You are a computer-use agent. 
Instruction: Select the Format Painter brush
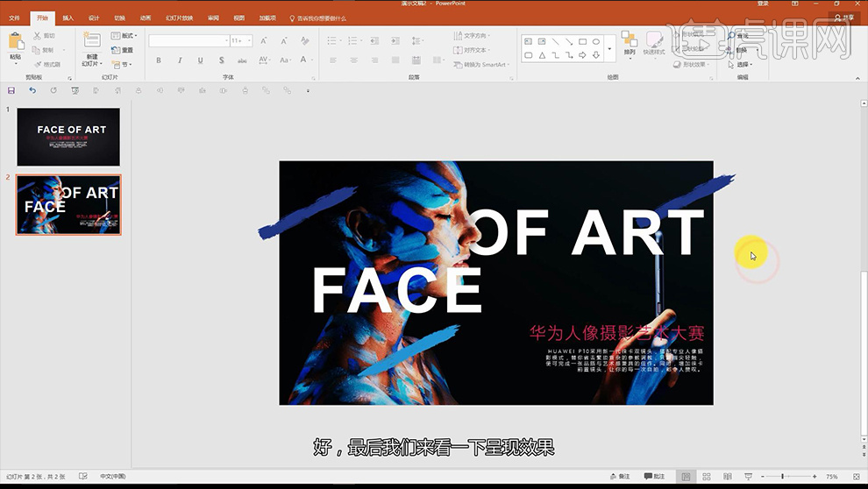[x=37, y=64]
